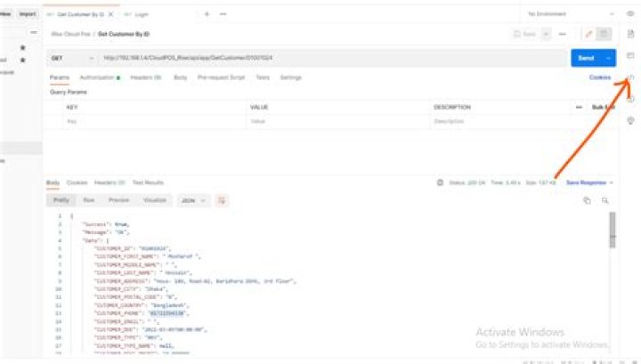The width and height of the screenshot is (641, 364).
Task: Open the request Body tab
Action: pyautogui.click(x=180, y=77)
